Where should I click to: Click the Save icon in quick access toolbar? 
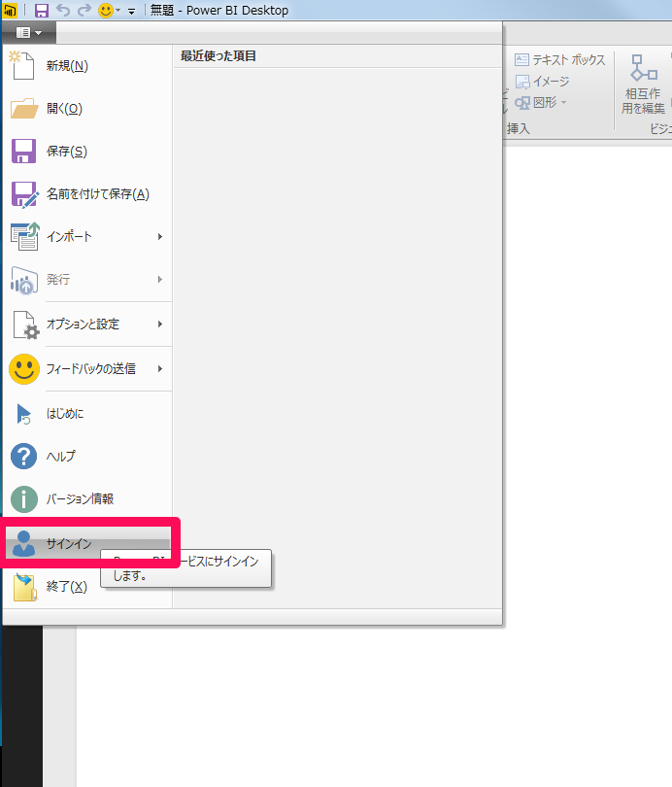point(41,10)
